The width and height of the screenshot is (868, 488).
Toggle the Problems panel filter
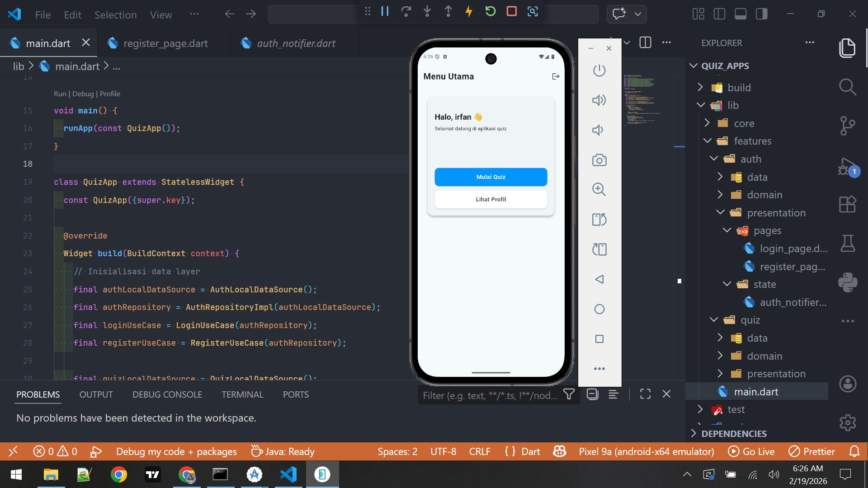pos(569,394)
